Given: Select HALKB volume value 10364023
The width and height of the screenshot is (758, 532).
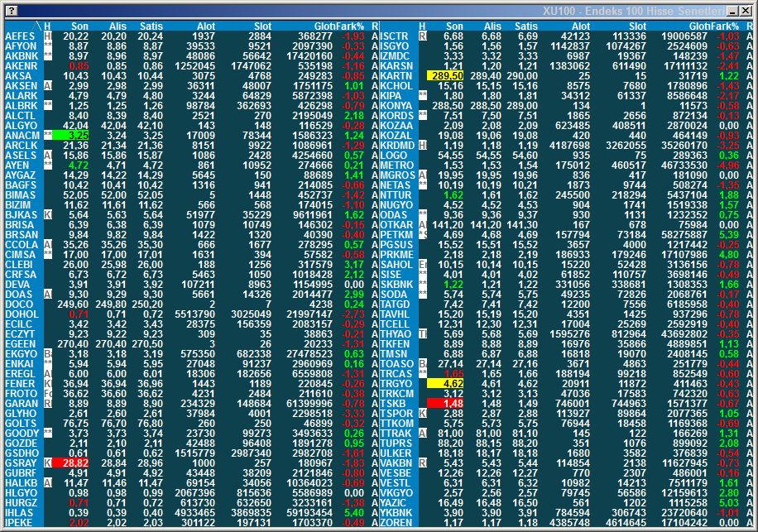Looking at the screenshot, I should (x=309, y=482).
